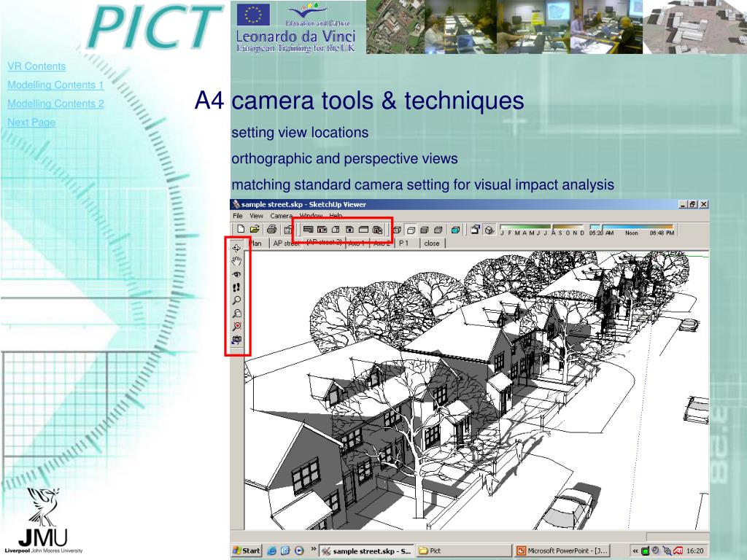
Task: Open the View menu
Action: [x=256, y=216]
